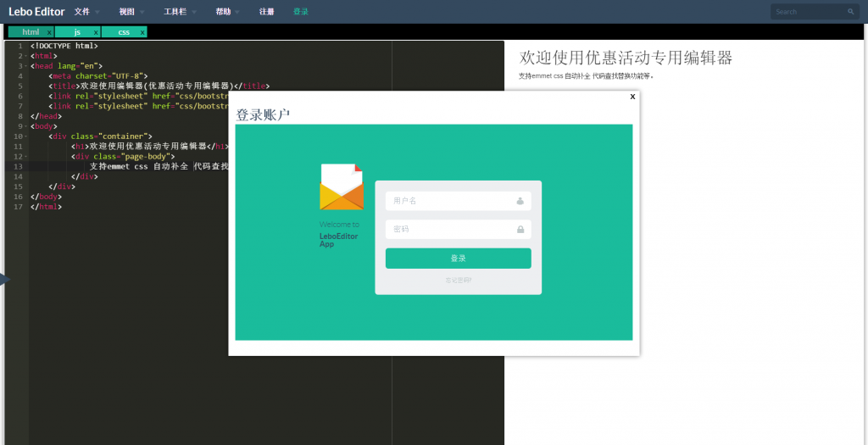This screenshot has height=445, width=868.
Task: Focus the Search input field
Action: [x=815, y=12]
